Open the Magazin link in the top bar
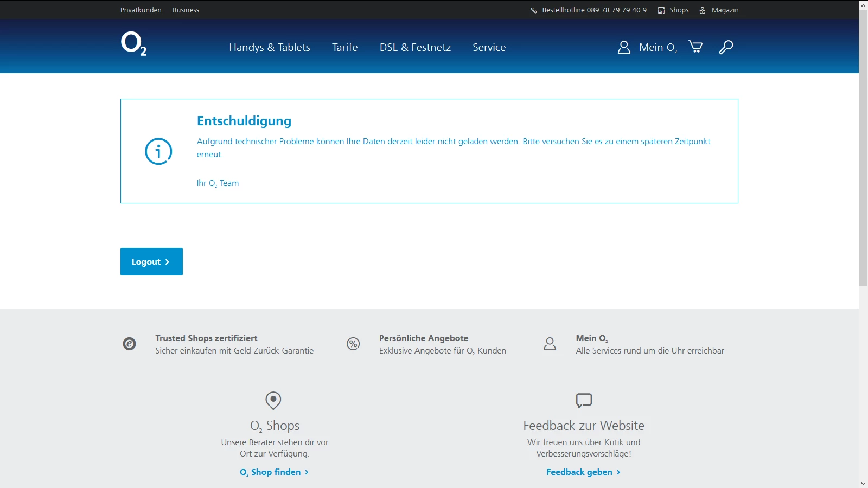This screenshot has height=488, width=868. tap(725, 10)
